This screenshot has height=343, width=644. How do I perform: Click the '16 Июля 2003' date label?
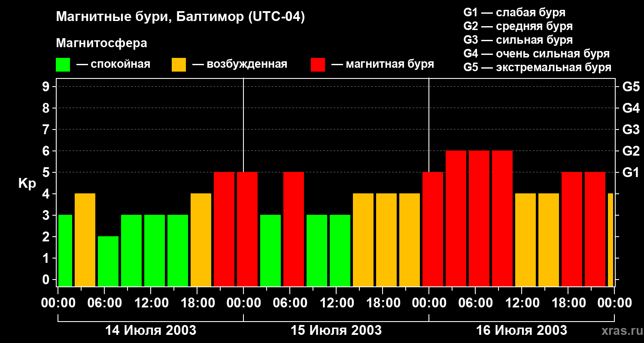[x=522, y=331]
